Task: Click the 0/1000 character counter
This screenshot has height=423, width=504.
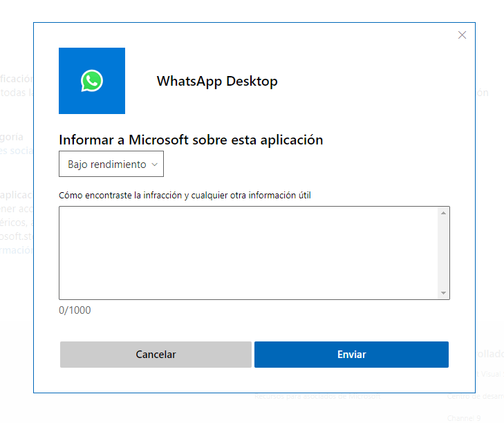Action: 75,310
